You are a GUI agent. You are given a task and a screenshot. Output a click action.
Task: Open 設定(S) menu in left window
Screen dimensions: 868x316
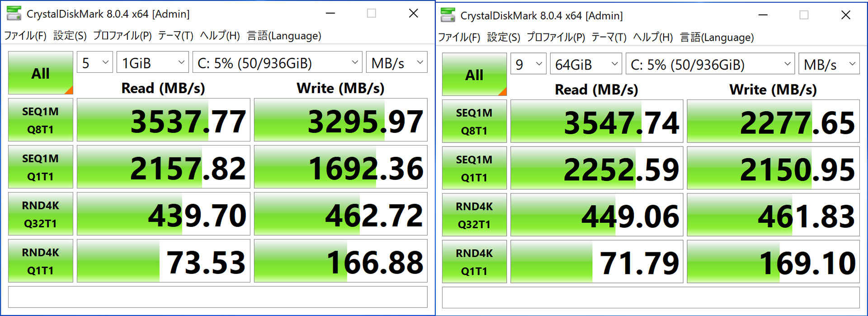(x=70, y=36)
